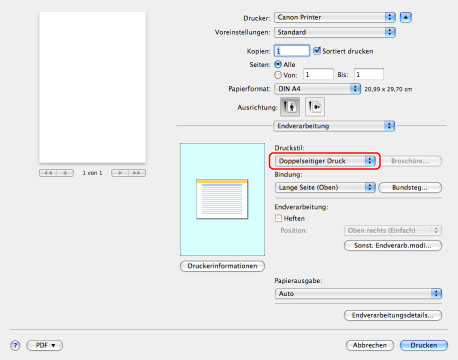Focus the Kopien input field

[x=292, y=51]
